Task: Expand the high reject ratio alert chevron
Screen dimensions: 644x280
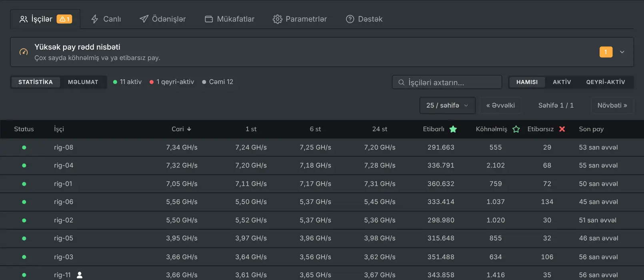Action: [622, 52]
